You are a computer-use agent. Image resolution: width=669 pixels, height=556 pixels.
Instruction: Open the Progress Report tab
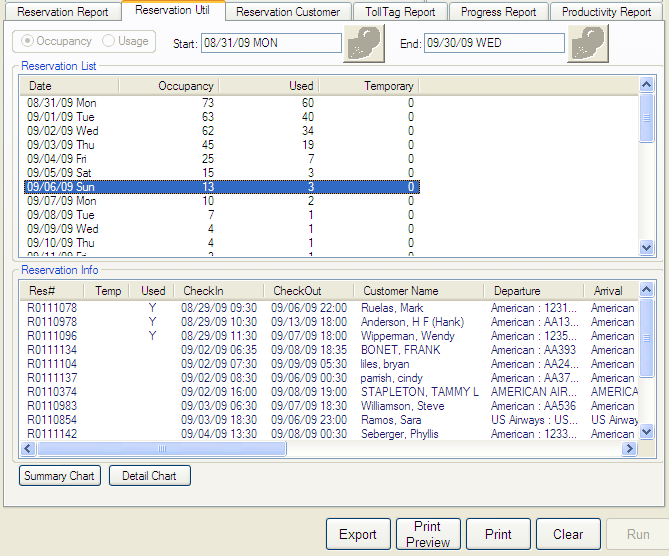498,12
